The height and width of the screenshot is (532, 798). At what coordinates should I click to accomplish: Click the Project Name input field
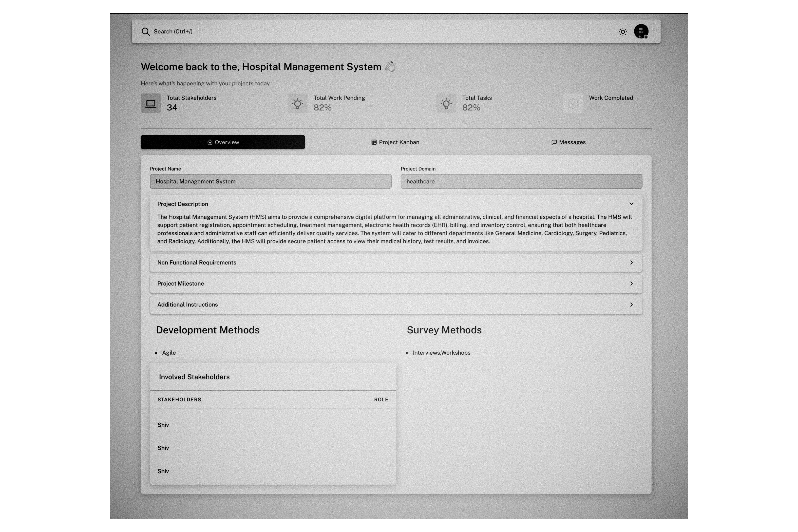270,182
